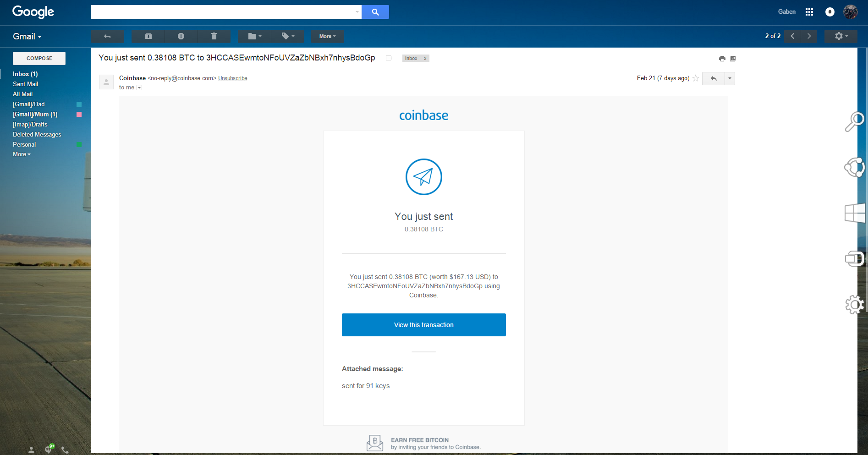Image resolution: width=868 pixels, height=455 pixels.
Task: Remove the Inbox label with x
Action: (x=425, y=59)
